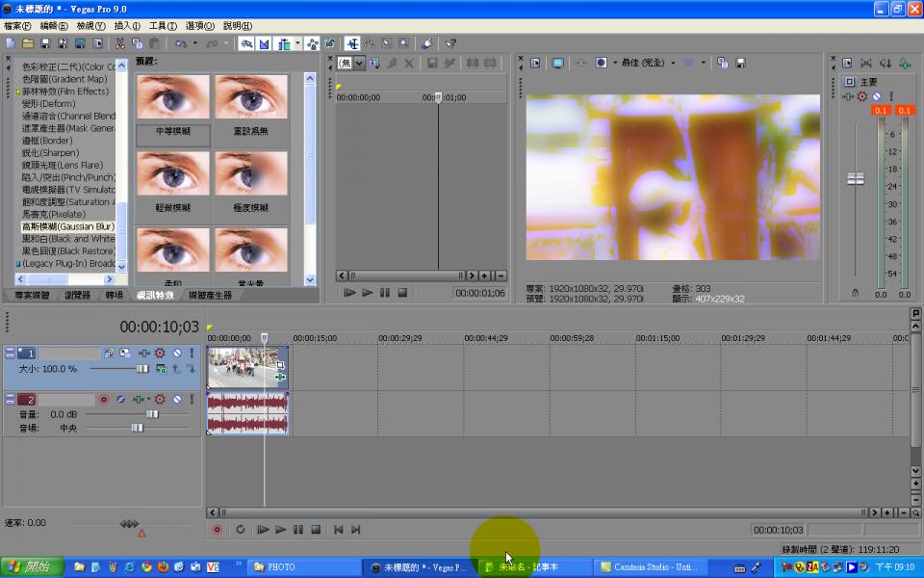Click the Open folder icon in toolbar
This screenshot has width=924, height=578.
28,43
